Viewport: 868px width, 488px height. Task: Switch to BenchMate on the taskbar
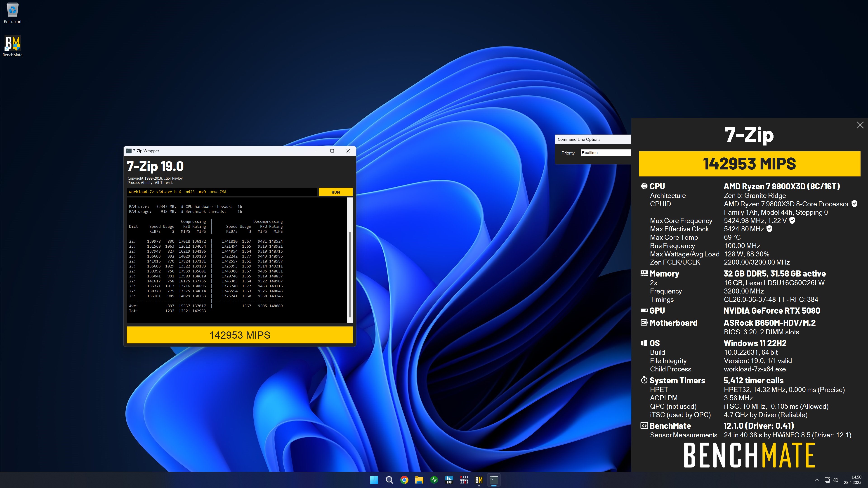479,480
